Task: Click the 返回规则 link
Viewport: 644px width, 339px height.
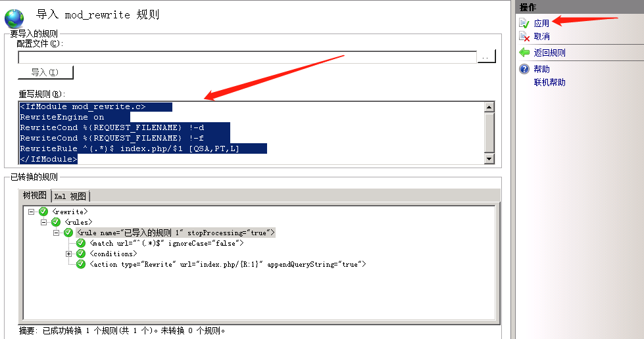Action: point(549,53)
